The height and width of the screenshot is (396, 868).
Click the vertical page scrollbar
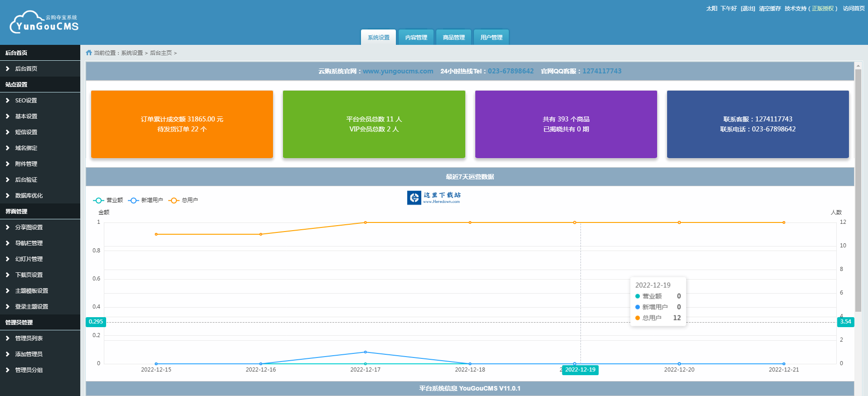click(858, 190)
